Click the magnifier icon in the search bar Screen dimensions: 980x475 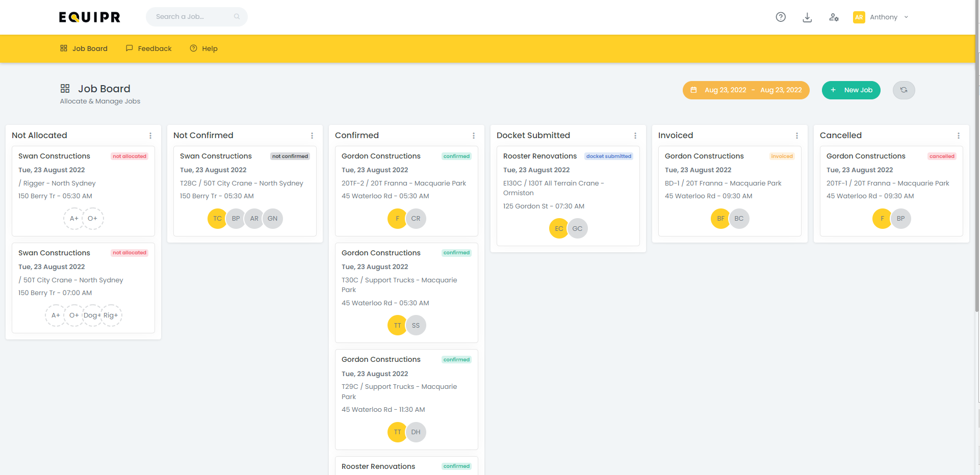[x=237, y=16]
